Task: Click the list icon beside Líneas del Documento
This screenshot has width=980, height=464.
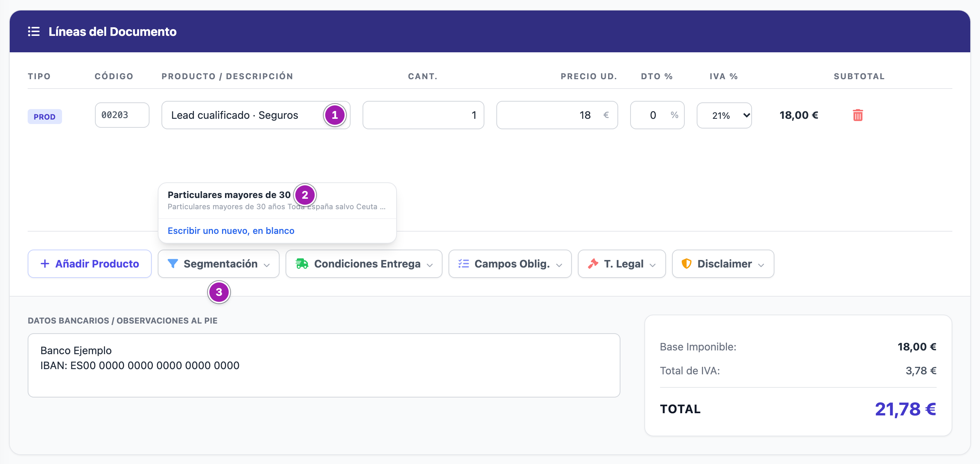Action: [34, 31]
